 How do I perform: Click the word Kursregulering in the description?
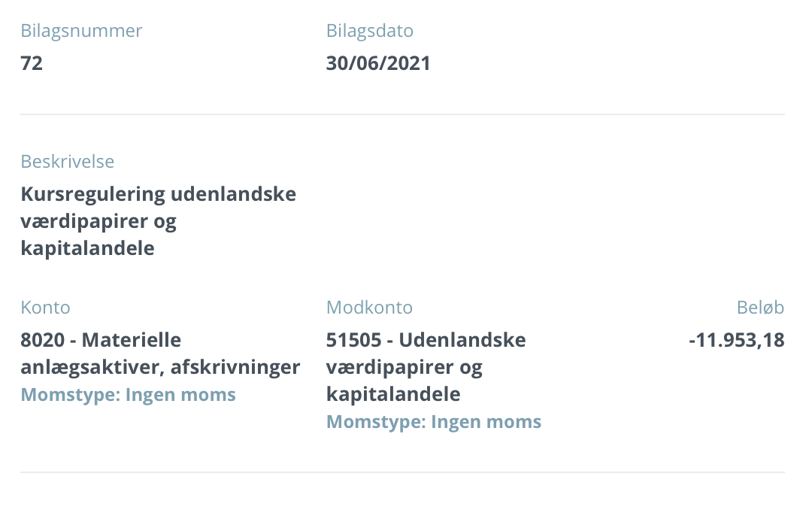point(92,194)
